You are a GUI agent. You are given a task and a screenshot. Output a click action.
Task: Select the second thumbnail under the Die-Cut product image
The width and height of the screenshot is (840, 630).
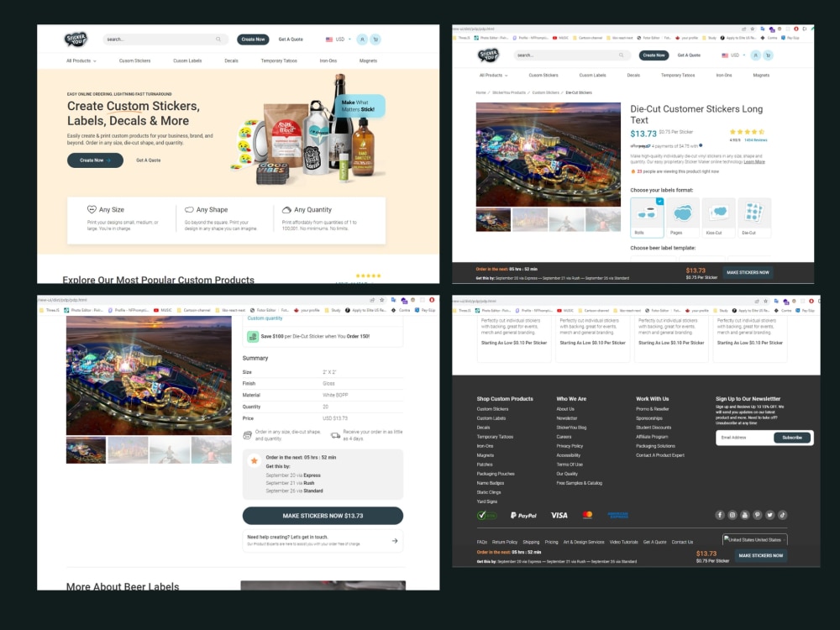point(530,219)
